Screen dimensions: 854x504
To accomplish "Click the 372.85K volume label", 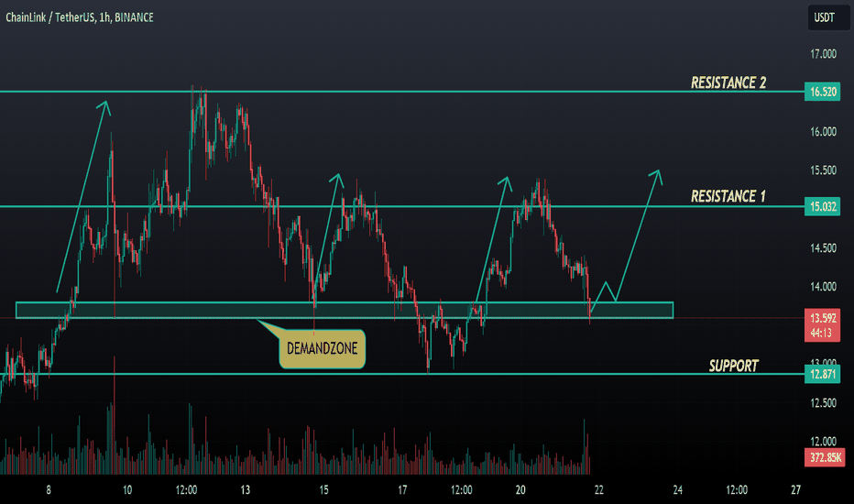I will coord(825,457).
